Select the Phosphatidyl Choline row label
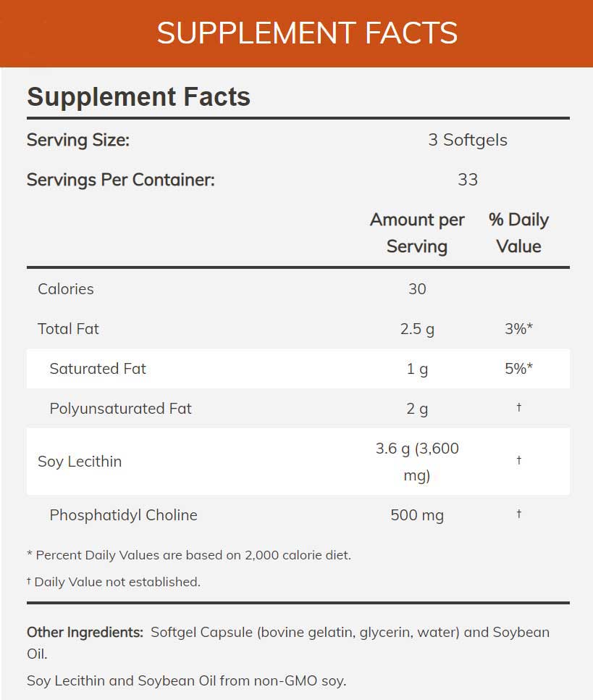The width and height of the screenshot is (593, 700). click(x=123, y=515)
